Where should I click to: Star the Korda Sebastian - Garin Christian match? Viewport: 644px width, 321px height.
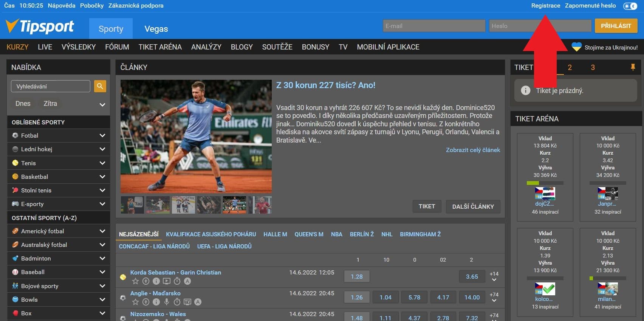click(135, 281)
